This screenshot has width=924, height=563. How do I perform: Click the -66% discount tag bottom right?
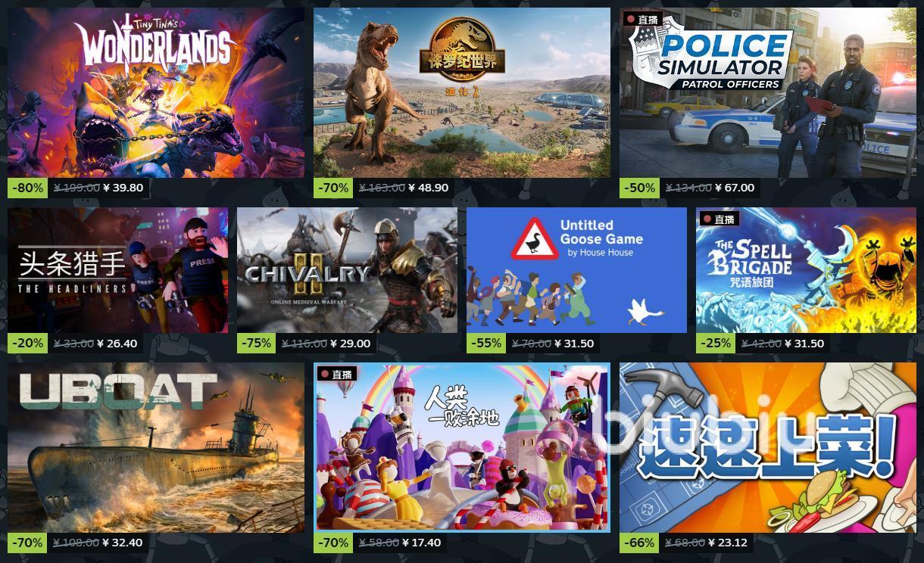pyautogui.click(x=640, y=543)
